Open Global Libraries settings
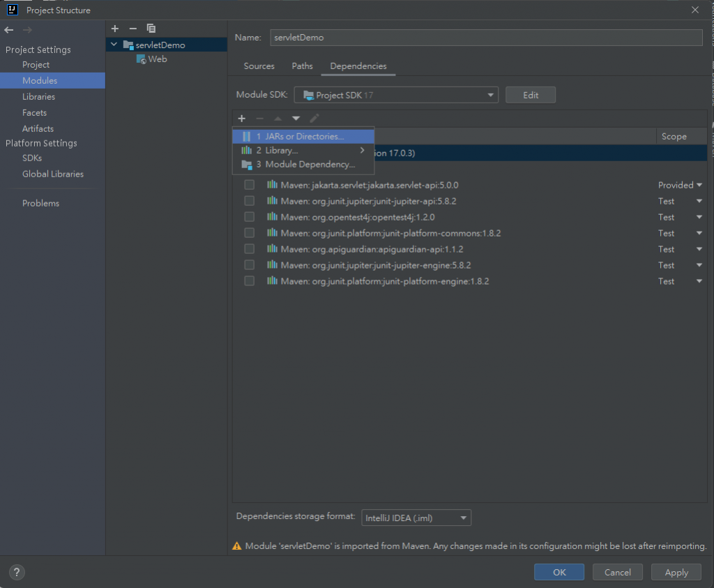 click(53, 174)
